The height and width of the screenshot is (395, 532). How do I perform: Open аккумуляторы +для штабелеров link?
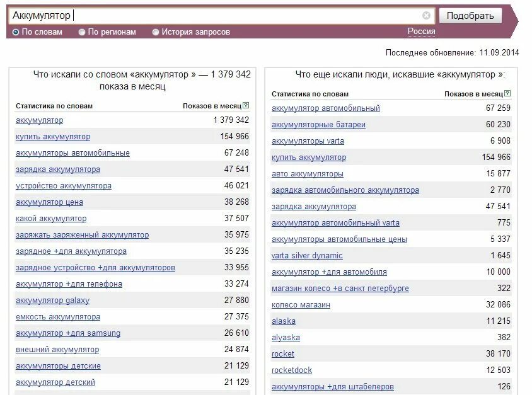click(x=333, y=386)
